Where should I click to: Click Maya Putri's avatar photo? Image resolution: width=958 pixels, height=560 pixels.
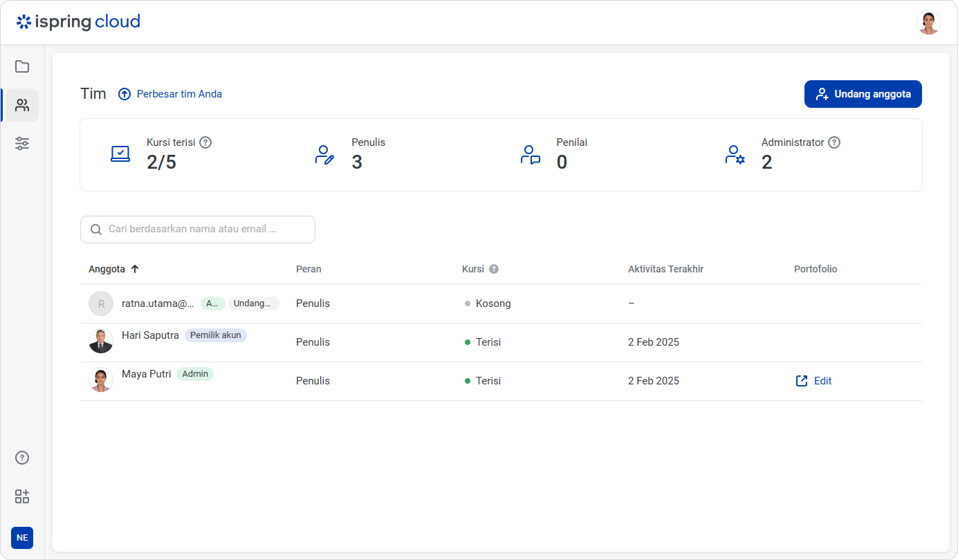click(x=101, y=380)
